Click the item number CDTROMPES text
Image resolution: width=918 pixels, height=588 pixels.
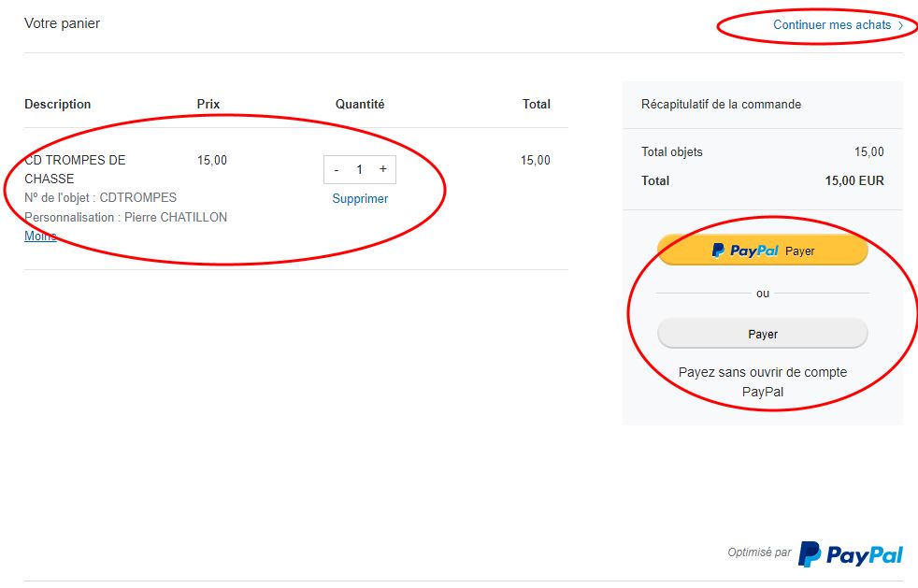[x=100, y=198]
